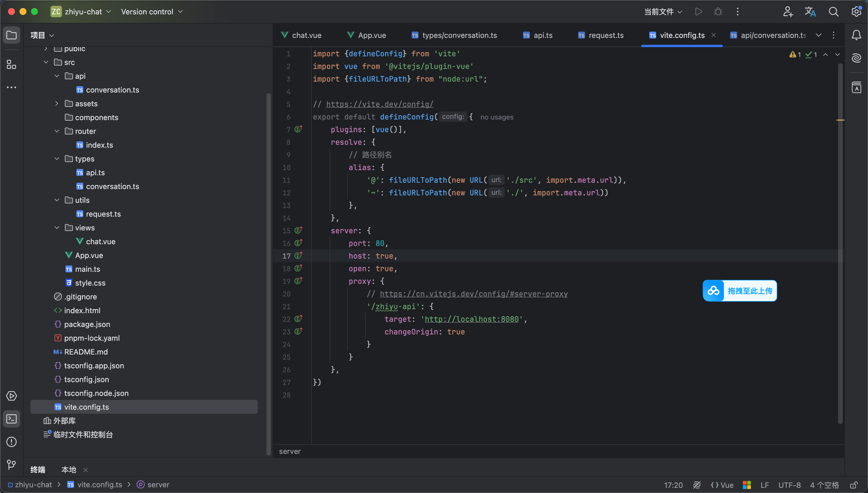
Task: Switch to the api.ts editor tab
Action: pyautogui.click(x=538, y=35)
